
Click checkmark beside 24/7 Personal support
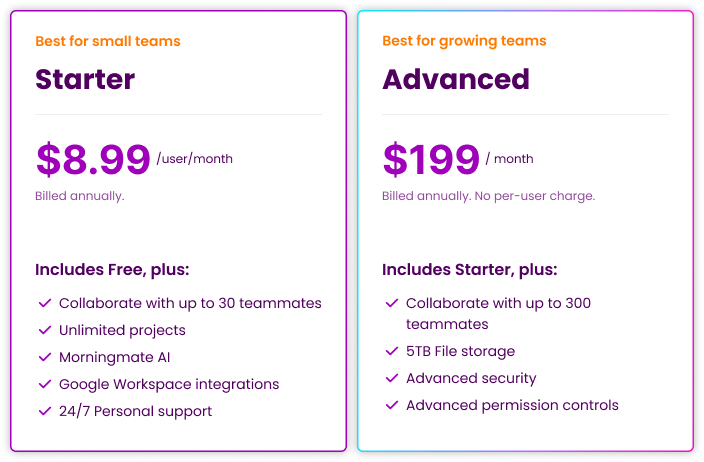(44, 411)
